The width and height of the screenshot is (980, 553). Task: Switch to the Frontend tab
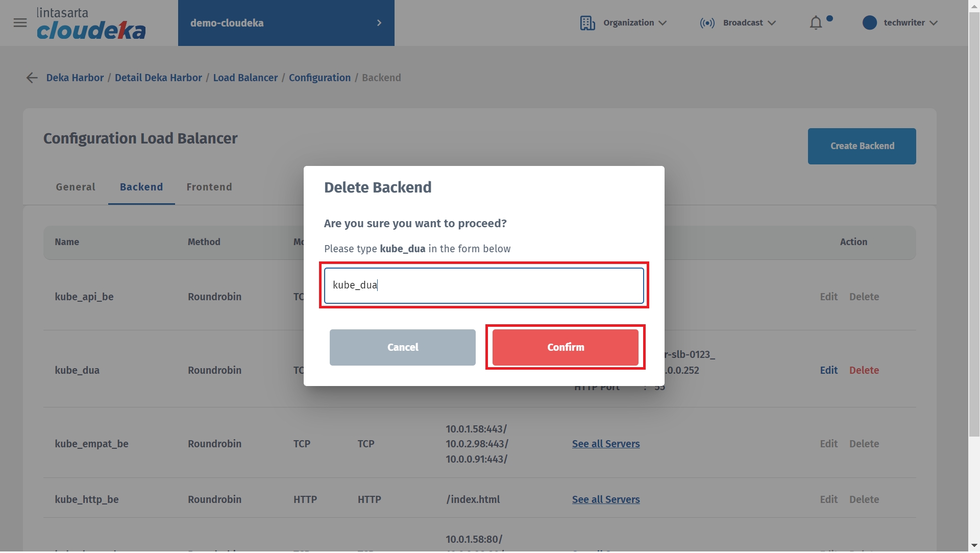coord(209,187)
